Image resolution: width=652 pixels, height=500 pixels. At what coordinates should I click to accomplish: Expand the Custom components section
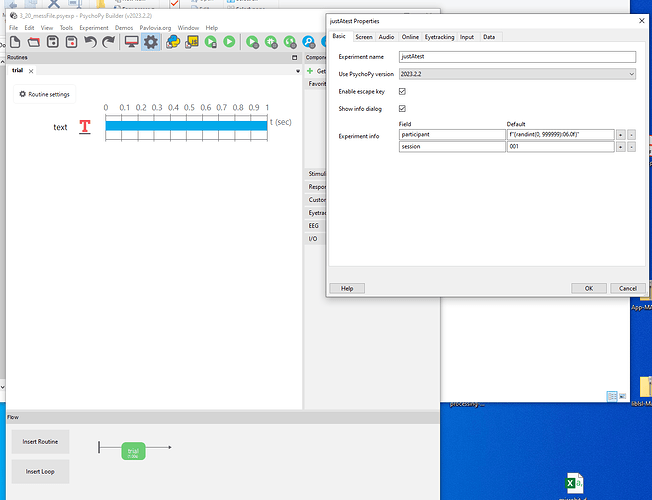pyautogui.click(x=316, y=200)
